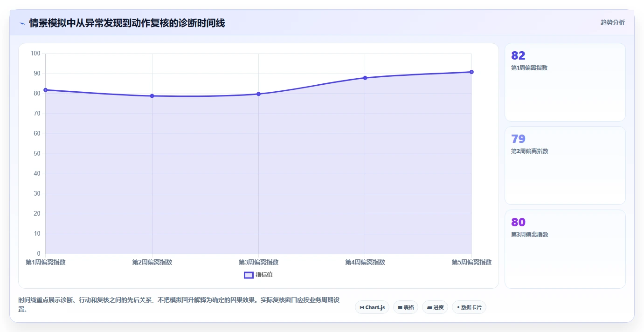Click the y-axis tick label 50
644x332 pixels.
point(37,154)
